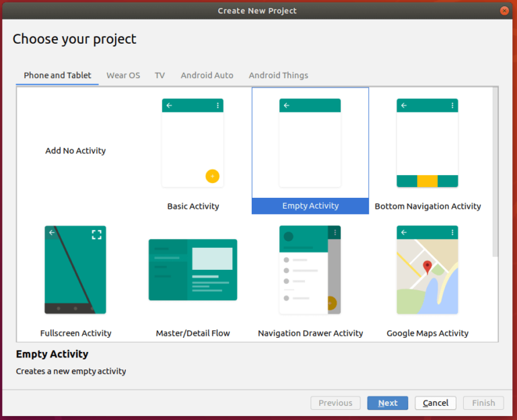Click the Google Maps Activity label
This screenshot has height=420, width=517.
[x=427, y=333]
